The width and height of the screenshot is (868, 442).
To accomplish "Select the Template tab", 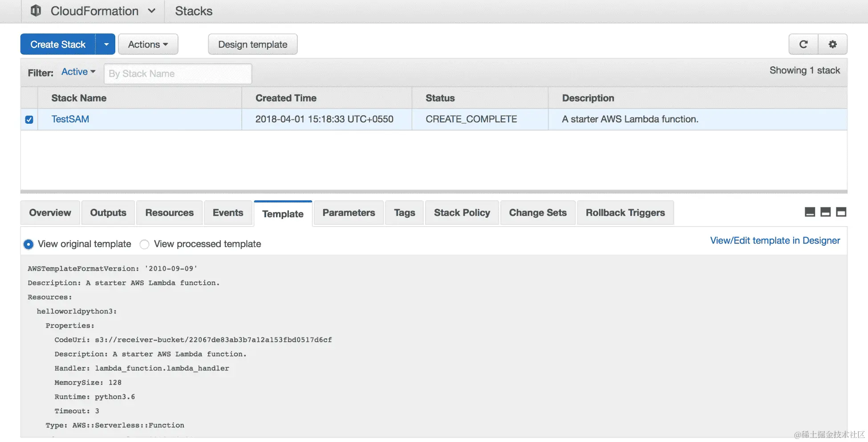I will tap(283, 214).
